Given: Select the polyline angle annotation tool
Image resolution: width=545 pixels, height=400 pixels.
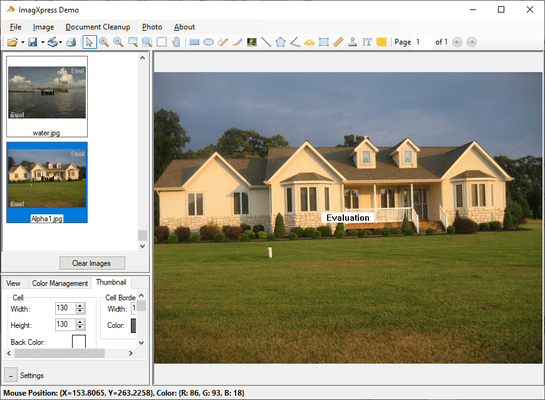Looking at the screenshot, I should tap(295, 42).
